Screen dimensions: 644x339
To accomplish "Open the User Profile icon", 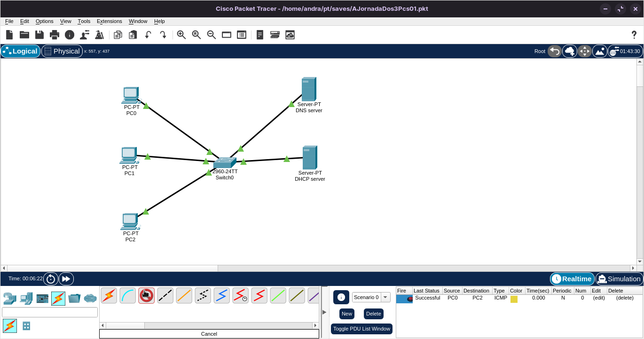I will click(85, 35).
